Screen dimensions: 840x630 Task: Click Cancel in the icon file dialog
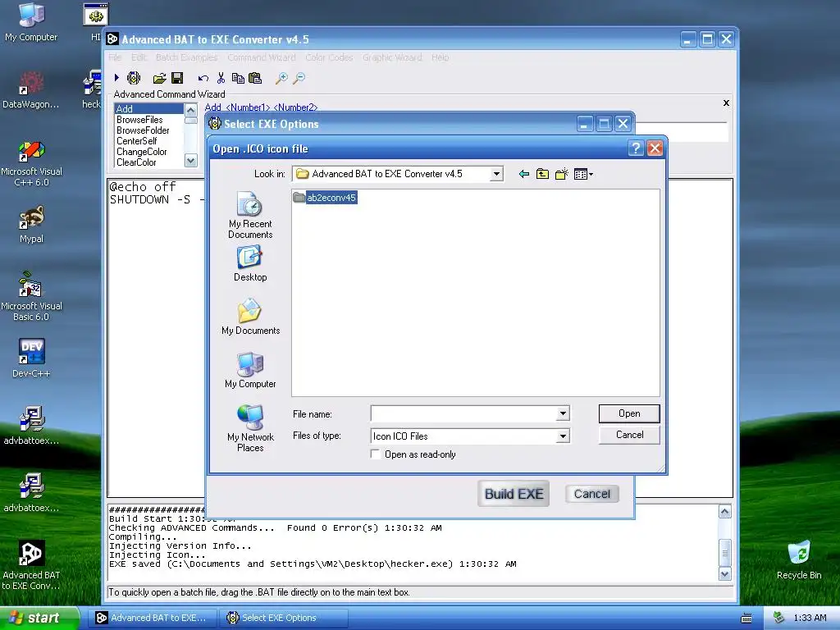pyautogui.click(x=629, y=435)
